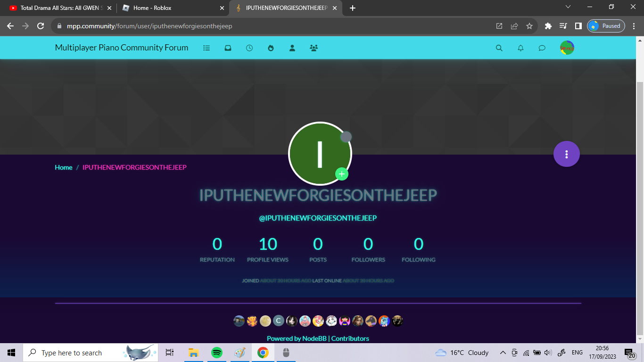Open the chat bubble icon
This screenshot has height=362, width=644.
click(x=542, y=48)
